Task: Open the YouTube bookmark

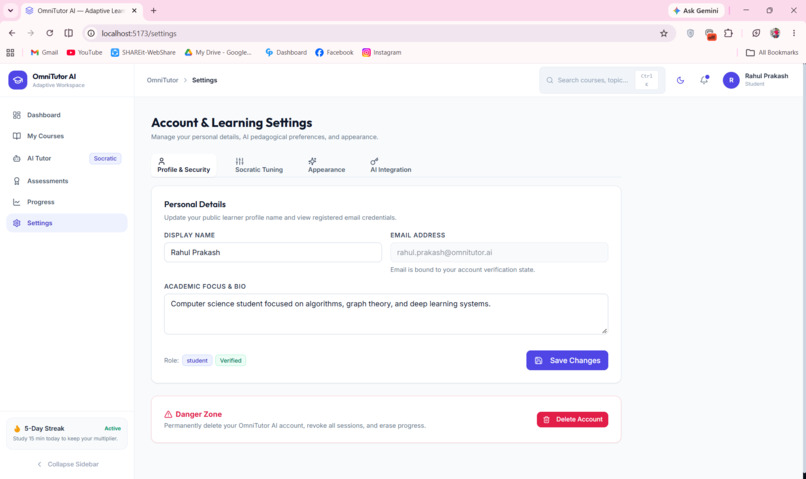Action: coord(84,52)
